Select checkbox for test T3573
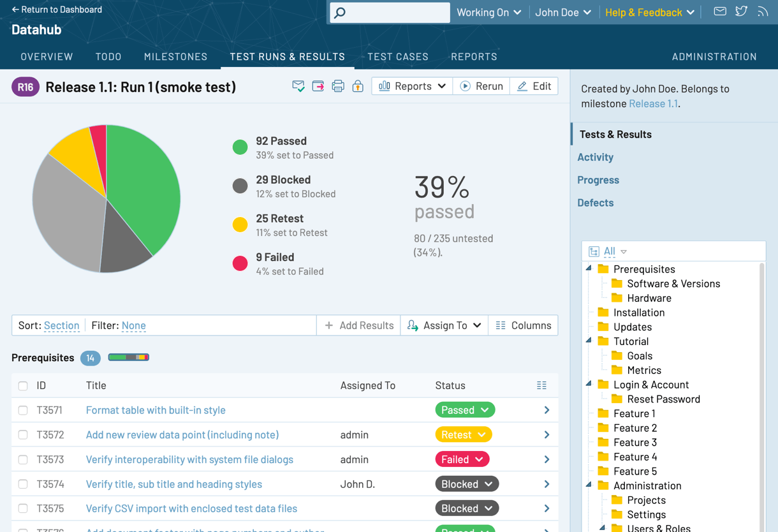Image resolution: width=778 pixels, height=532 pixels. pos(23,459)
